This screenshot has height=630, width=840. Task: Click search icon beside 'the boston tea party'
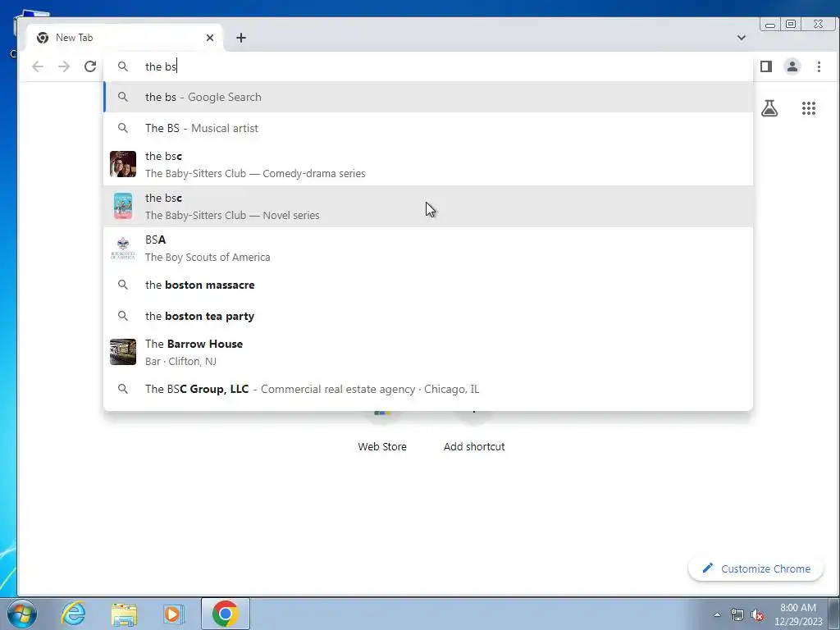click(123, 316)
